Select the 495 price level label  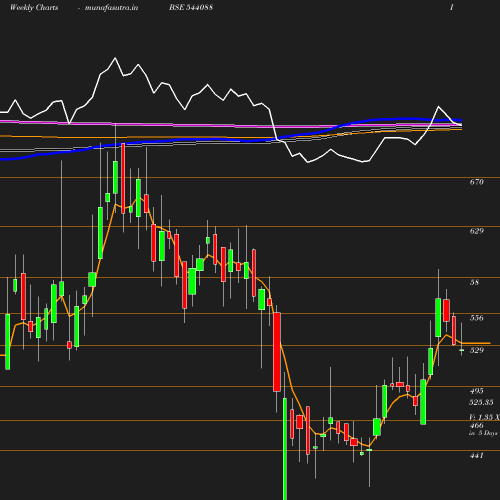click(x=476, y=391)
